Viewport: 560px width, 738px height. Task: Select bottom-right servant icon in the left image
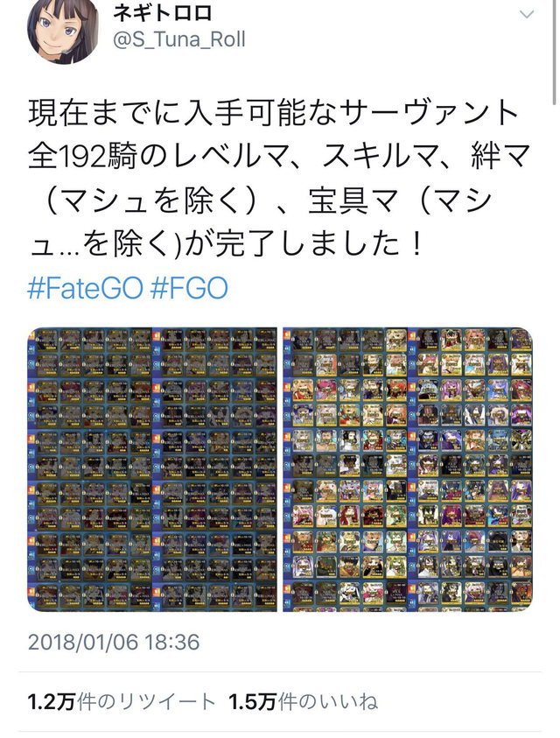pyautogui.click(x=266, y=594)
